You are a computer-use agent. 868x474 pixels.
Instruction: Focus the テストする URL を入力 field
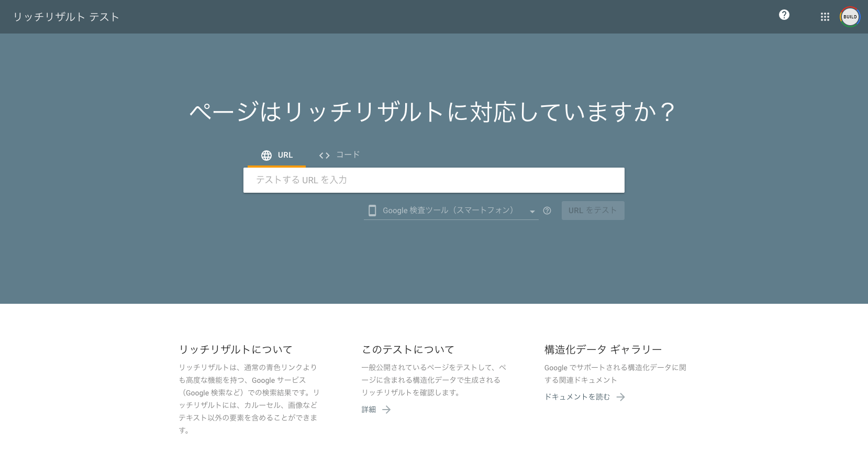433,180
